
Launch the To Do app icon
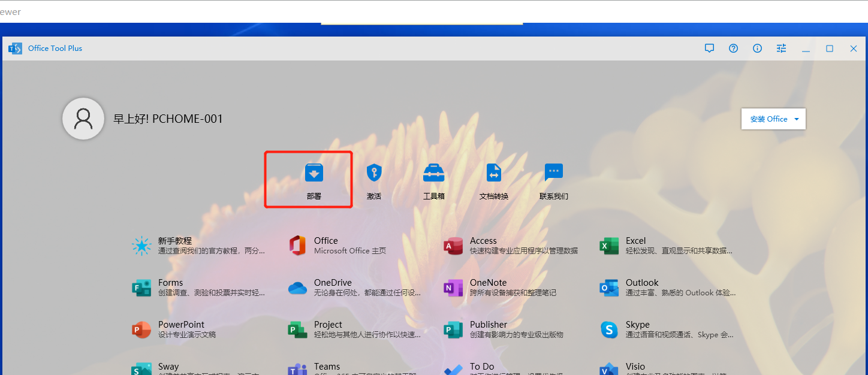[453, 369]
